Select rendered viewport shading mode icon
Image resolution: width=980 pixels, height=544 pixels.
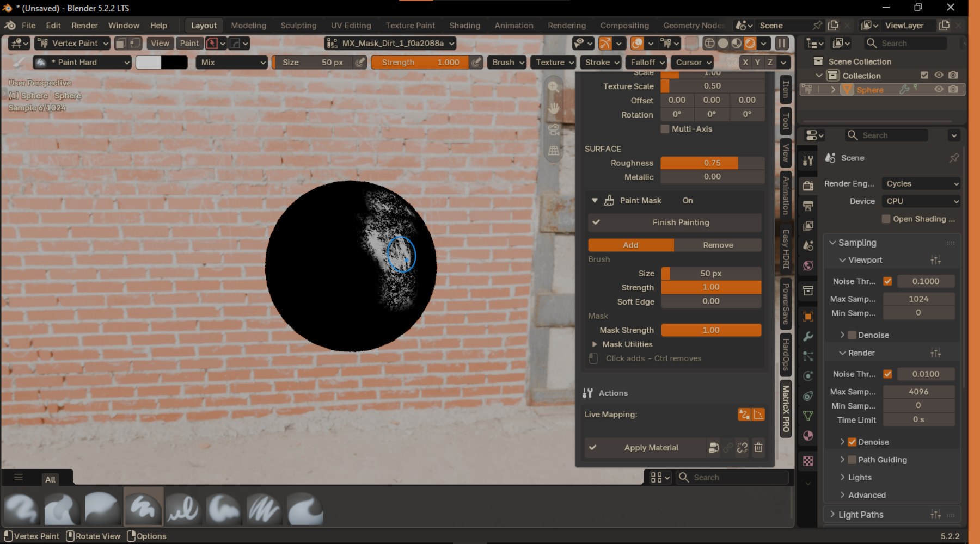(x=750, y=43)
